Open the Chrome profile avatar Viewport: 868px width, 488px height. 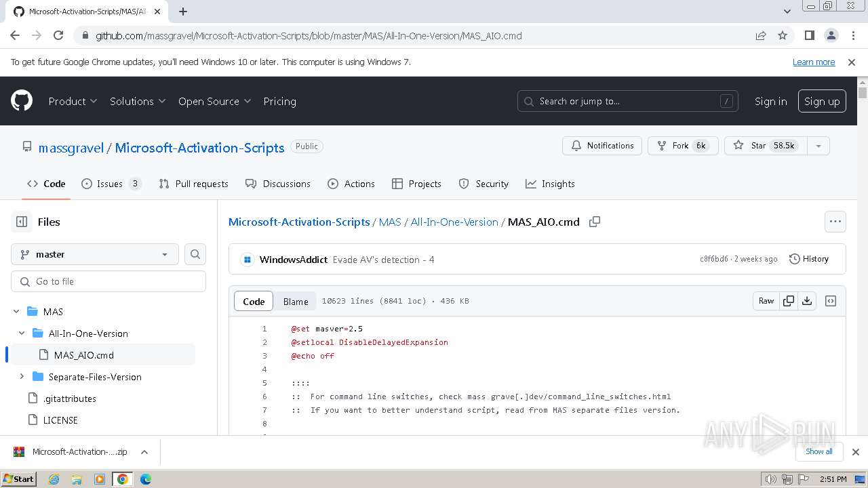[831, 36]
